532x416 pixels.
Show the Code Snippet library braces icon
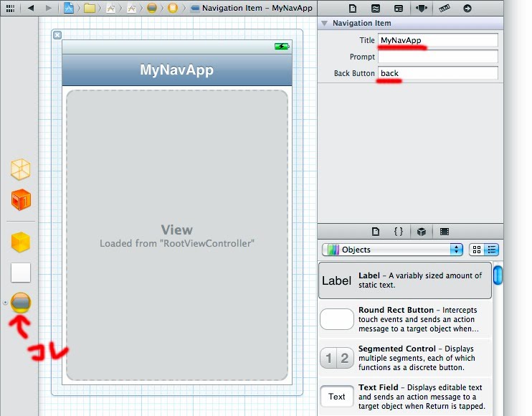coord(399,232)
